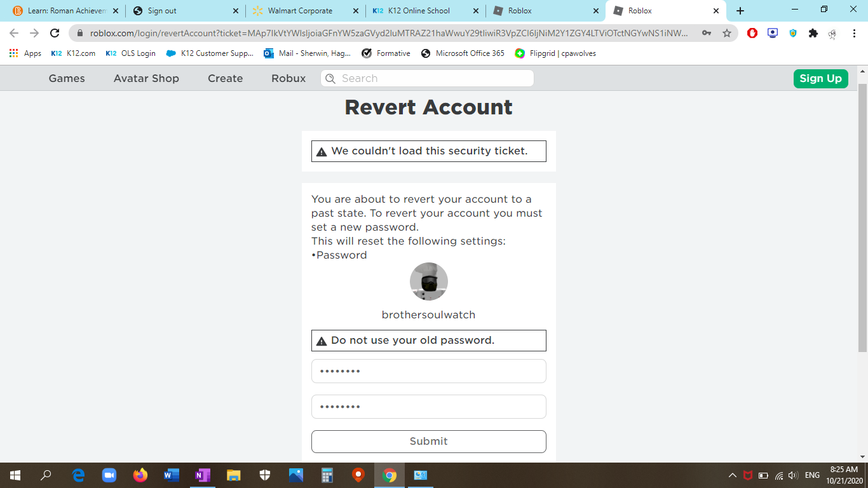Image resolution: width=868 pixels, height=488 pixels.
Task: Submit the new password
Action: [429, 442]
